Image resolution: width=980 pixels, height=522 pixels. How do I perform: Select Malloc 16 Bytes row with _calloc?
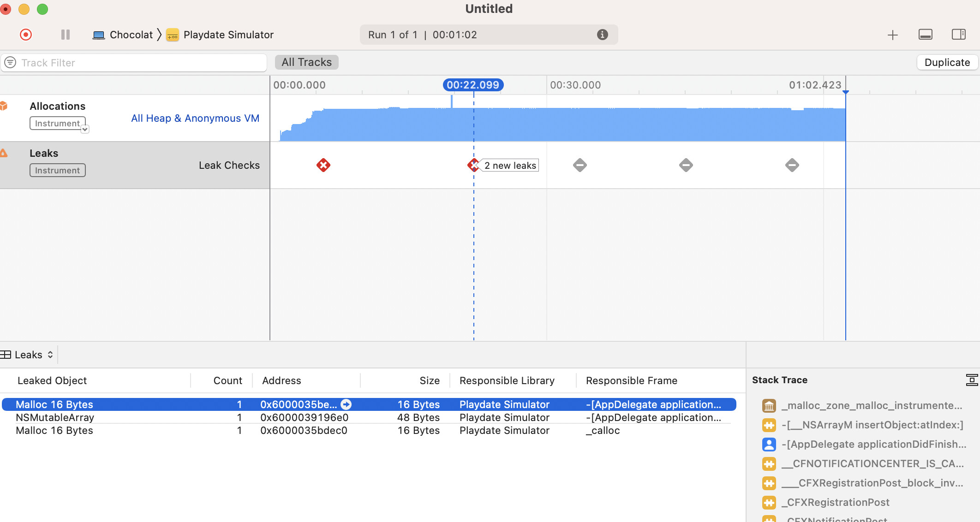click(369, 430)
